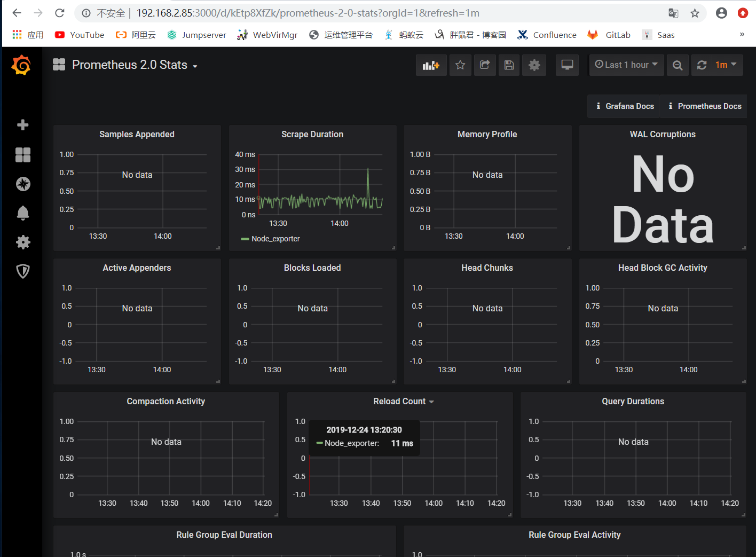Star this dashboard as favorite
Viewport: 756px width, 557px height.
[460, 65]
